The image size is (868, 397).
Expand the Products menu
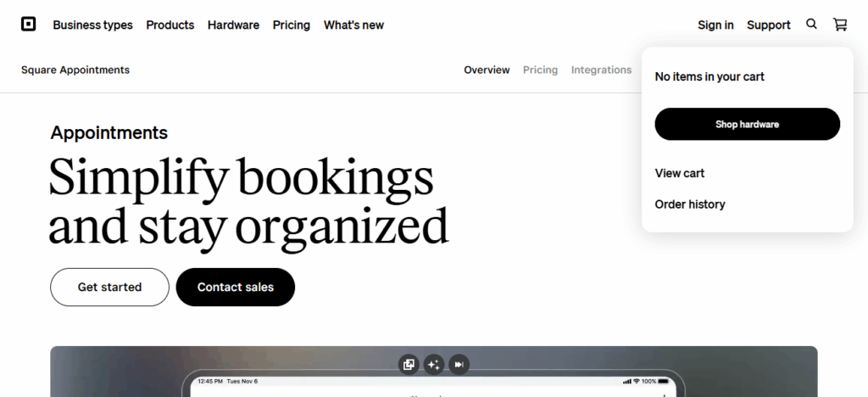pos(170,25)
